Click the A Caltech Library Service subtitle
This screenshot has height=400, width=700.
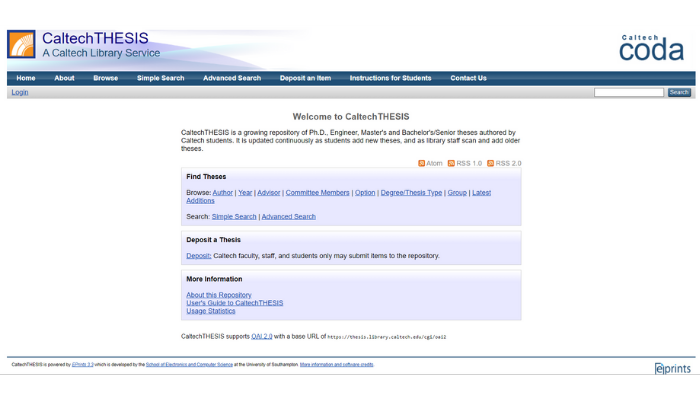tap(101, 53)
